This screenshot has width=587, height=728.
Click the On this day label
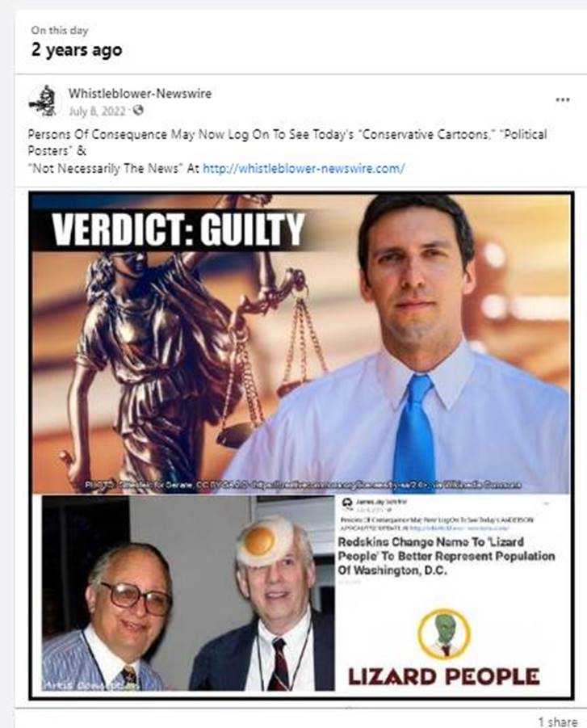click(x=60, y=30)
